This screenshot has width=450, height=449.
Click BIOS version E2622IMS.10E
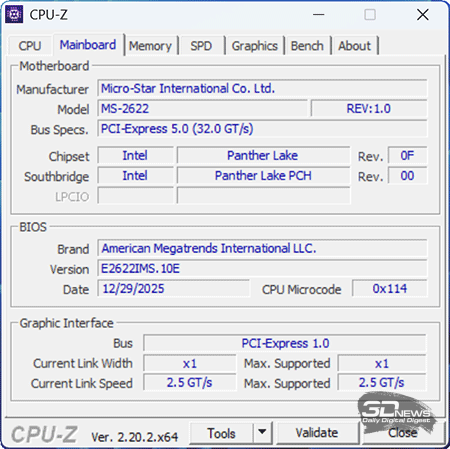point(262,268)
